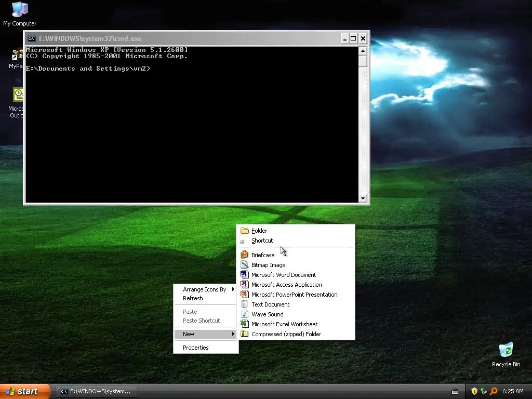The height and width of the screenshot is (399, 532).
Task: Choose Folder label from New submenu
Action: 259,231
